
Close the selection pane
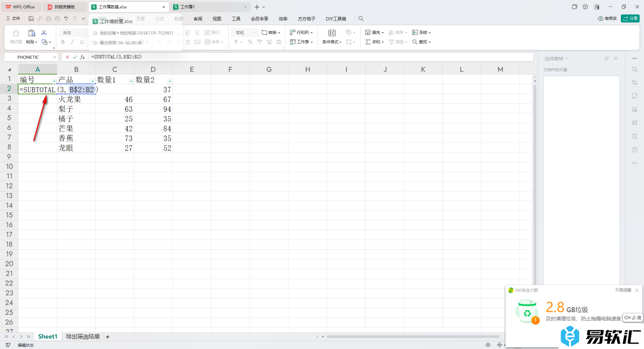click(616, 58)
